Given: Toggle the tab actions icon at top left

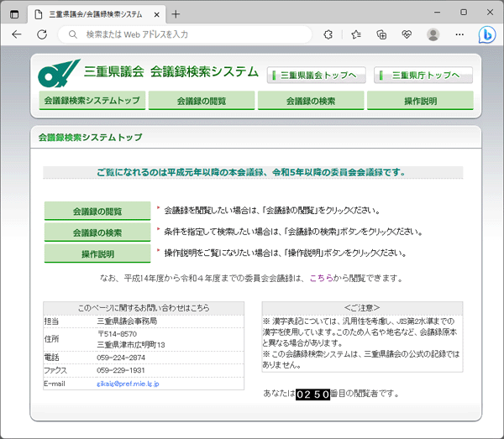Looking at the screenshot, I should click(14, 14).
